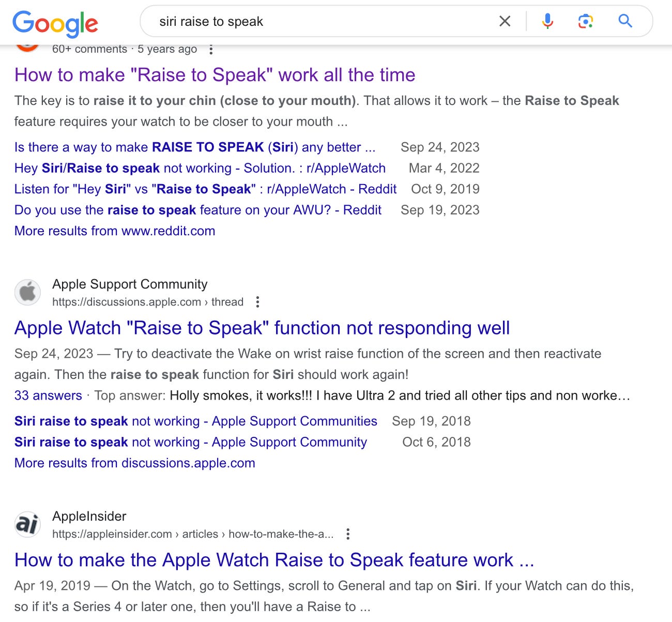Screen dimensions: 672x622
Task: Click 'More results from www.reddit.com'
Action: pos(115,231)
